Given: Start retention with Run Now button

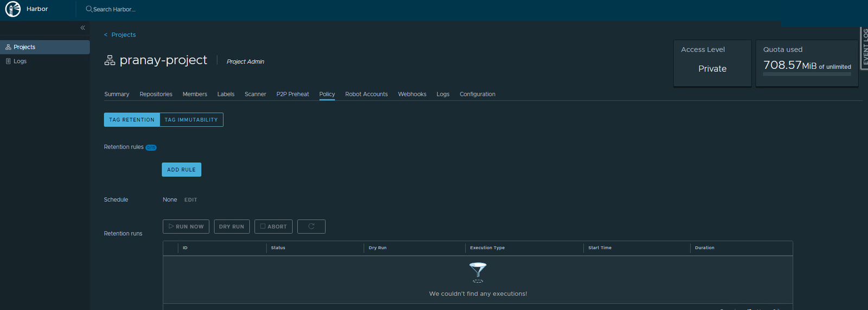Looking at the screenshot, I should 186,226.
